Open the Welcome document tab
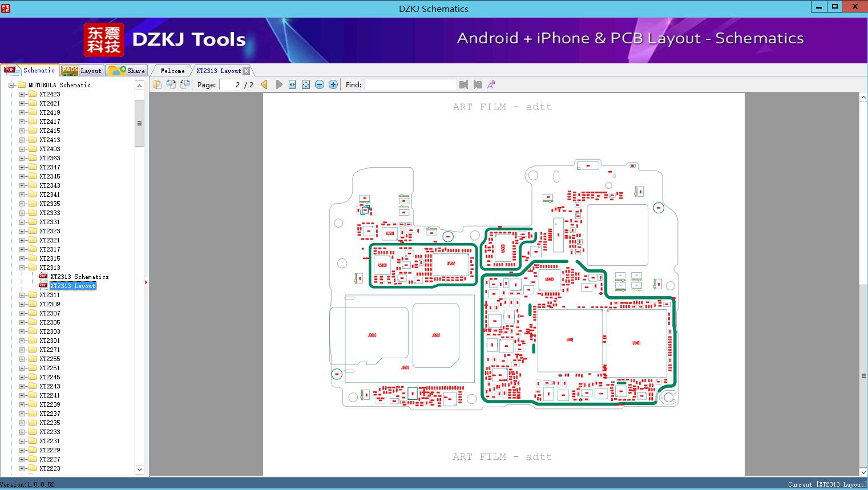 pos(172,71)
